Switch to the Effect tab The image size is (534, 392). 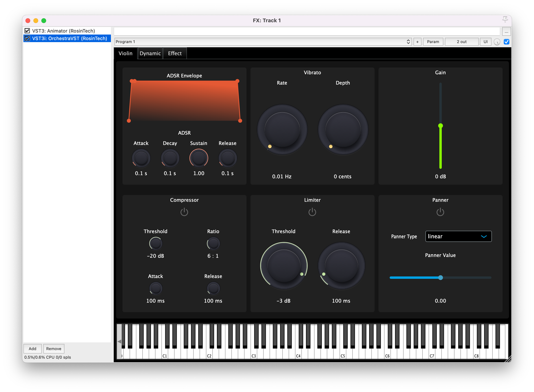tap(175, 53)
